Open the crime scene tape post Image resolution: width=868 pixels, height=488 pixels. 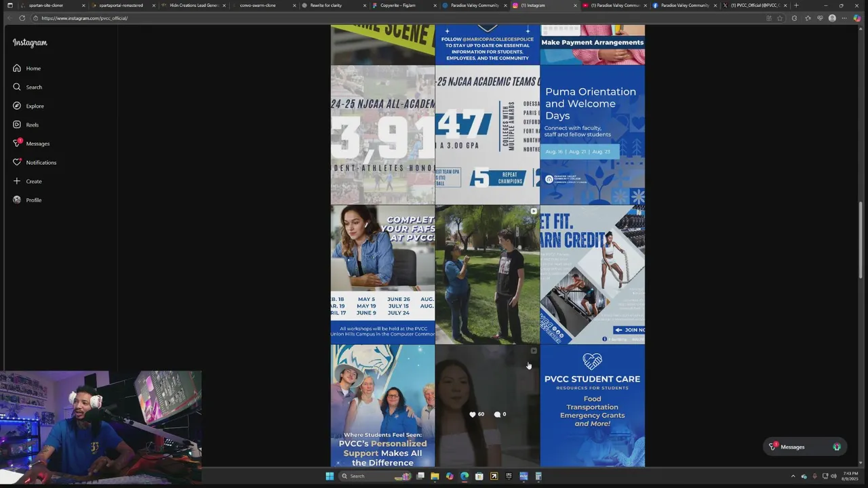(382, 45)
